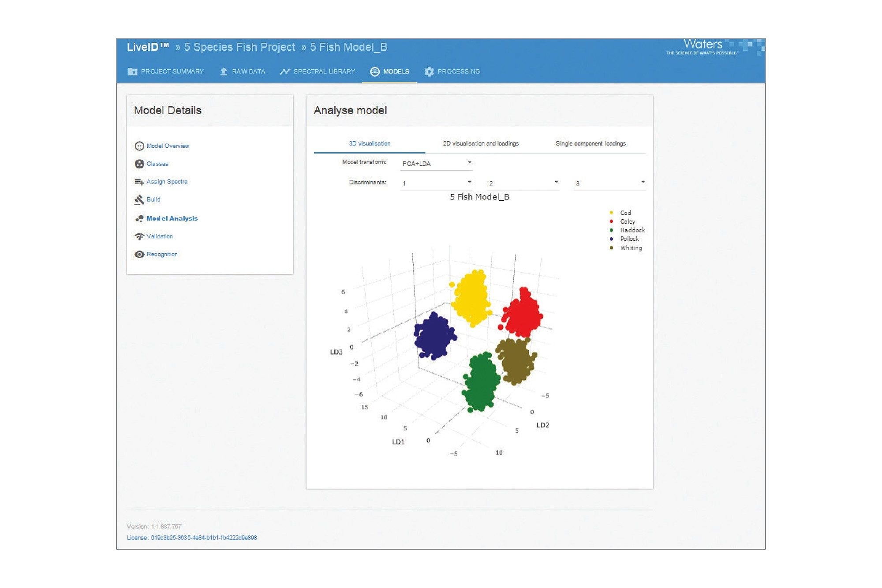Viewport: 882px width, 588px height.
Task: Click the Model Details heading
Action: 168,111
